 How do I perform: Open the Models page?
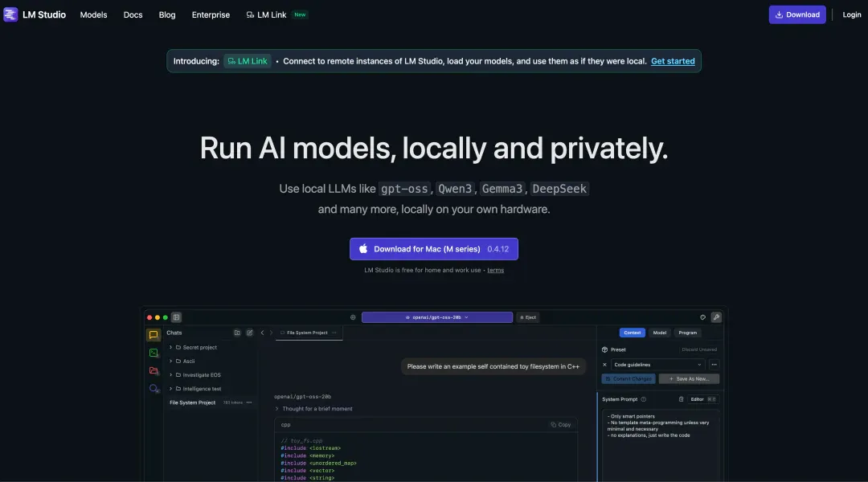[x=93, y=15]
